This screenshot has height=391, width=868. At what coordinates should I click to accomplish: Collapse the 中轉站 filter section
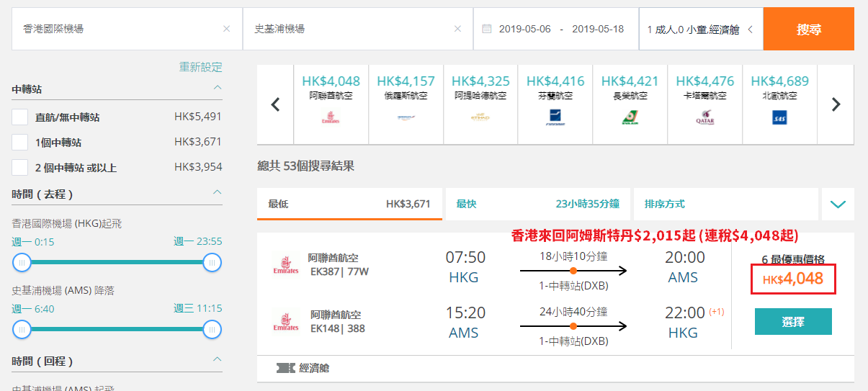(x=218, y=89)
